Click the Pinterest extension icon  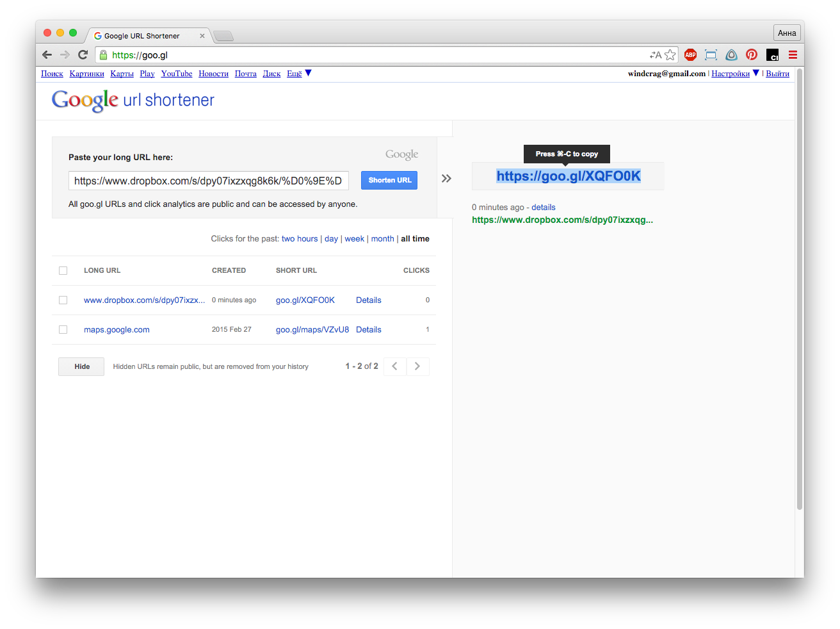(752, 55)
